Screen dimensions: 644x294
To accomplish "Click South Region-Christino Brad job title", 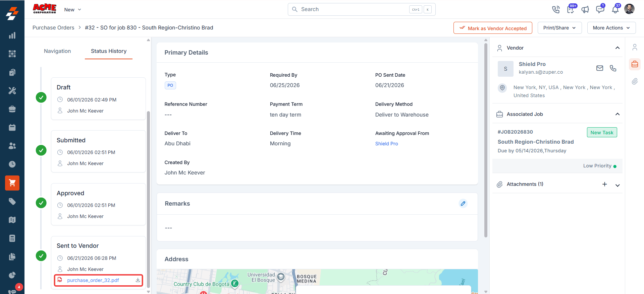I will tap(536, 142).
